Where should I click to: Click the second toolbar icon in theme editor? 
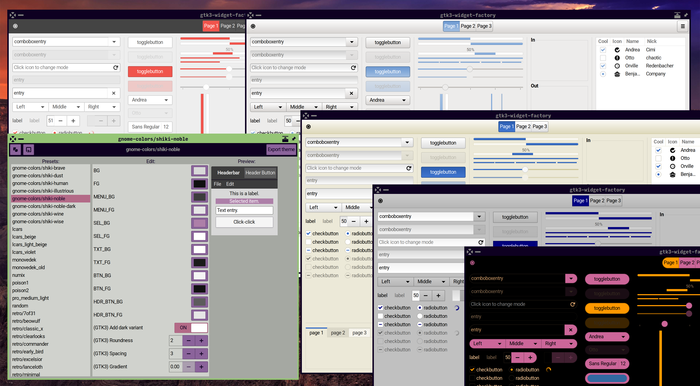point(29,149)
